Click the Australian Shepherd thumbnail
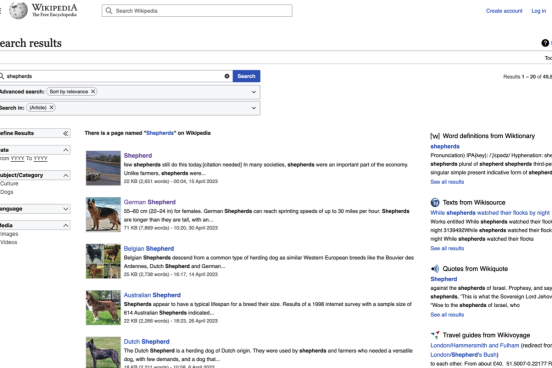This screenshot has height=368, width=552. (x=103, y=307)
